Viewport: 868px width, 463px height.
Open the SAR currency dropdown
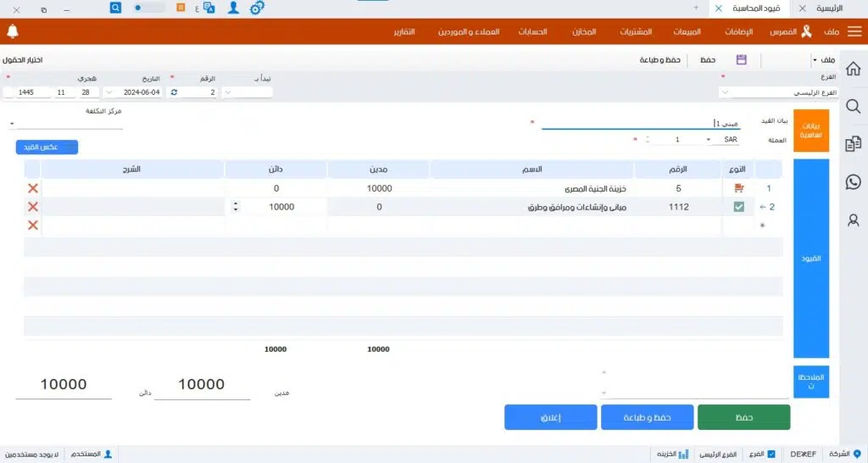[709, 139]
